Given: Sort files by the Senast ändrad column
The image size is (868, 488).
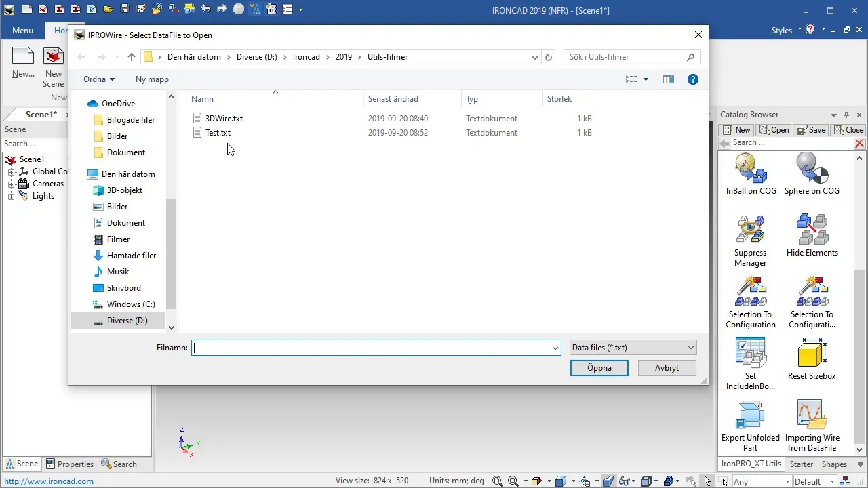Looking at the screenshot, I should 393,99.
